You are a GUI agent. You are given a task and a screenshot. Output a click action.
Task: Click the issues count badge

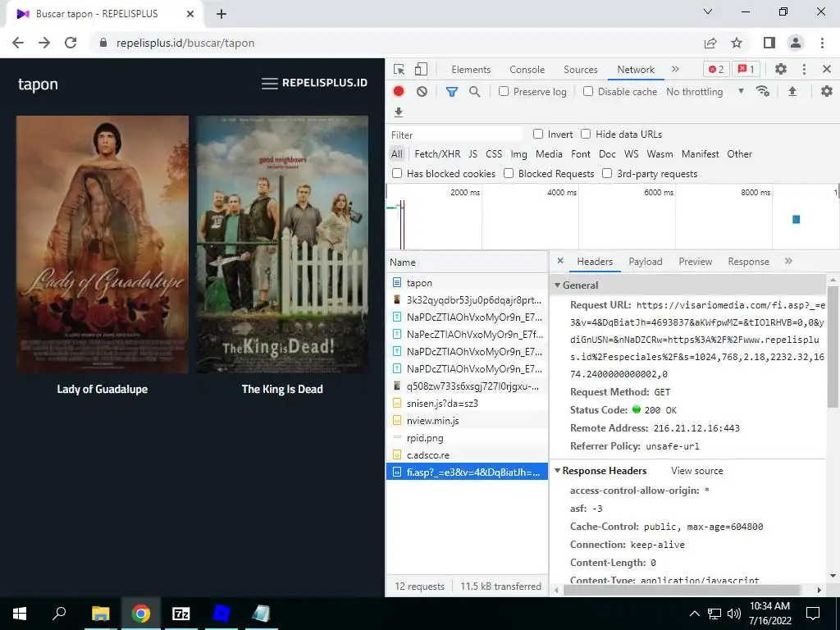pos(746,69)
